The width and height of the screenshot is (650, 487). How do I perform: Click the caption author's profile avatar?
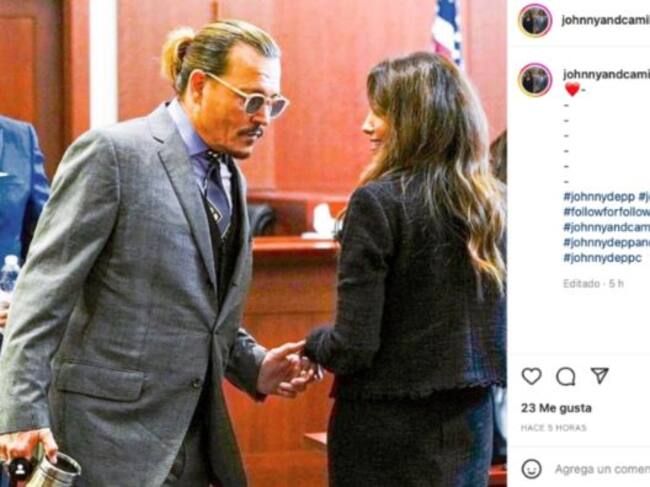pyautogui.click(x=535, y=80)
